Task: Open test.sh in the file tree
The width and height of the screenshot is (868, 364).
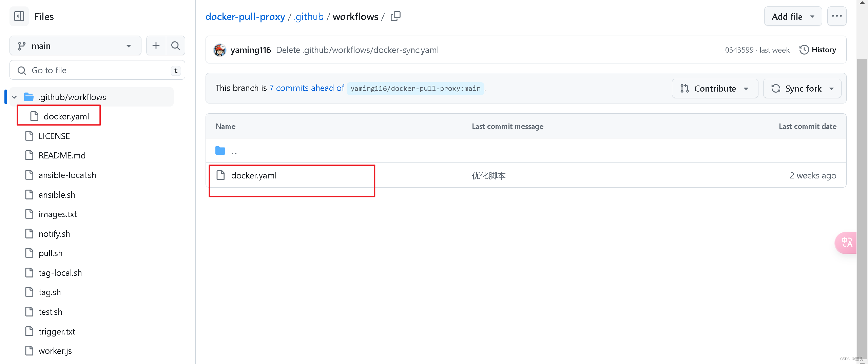Action: pos(50,312)
